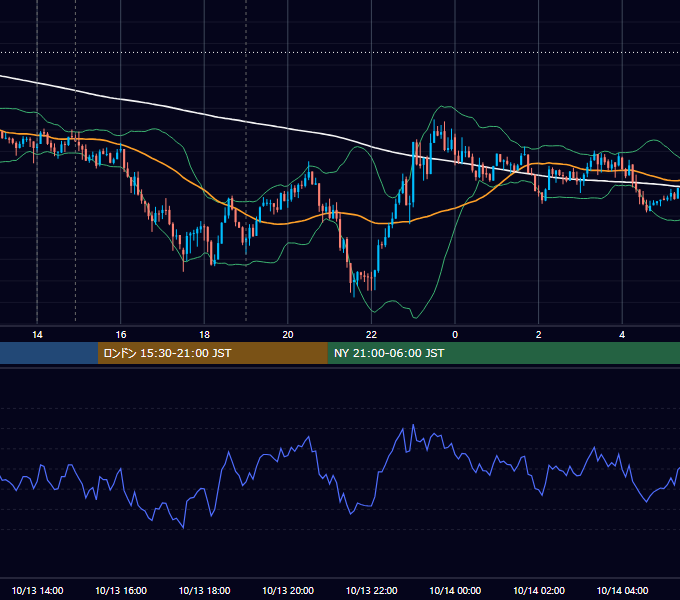Click the London session band 15:30-21:00 JST
This screenshot has height=600, width=680.
click(212, 353)
